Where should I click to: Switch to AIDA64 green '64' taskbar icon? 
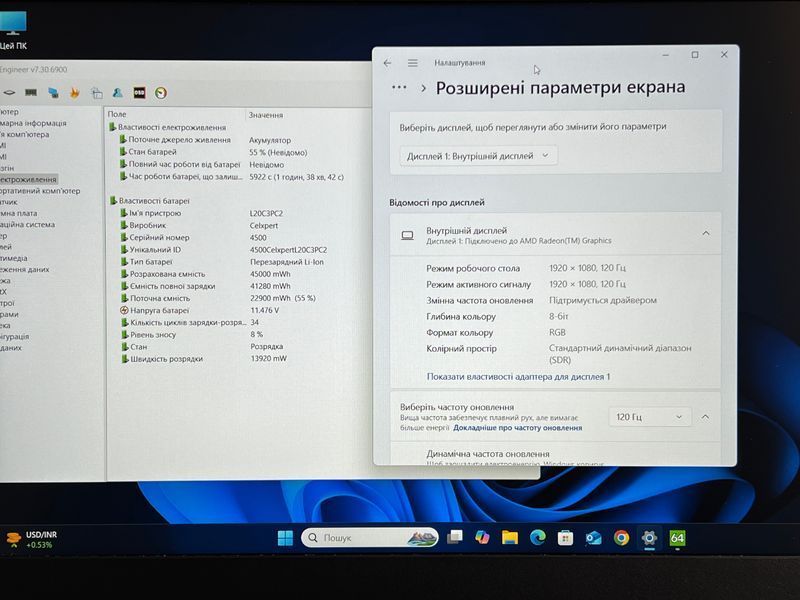pos(677,538)
